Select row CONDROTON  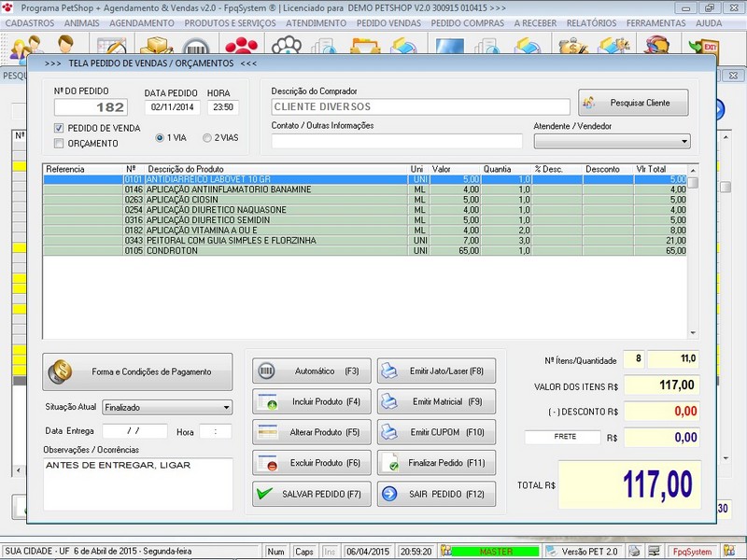coord(365,250)
